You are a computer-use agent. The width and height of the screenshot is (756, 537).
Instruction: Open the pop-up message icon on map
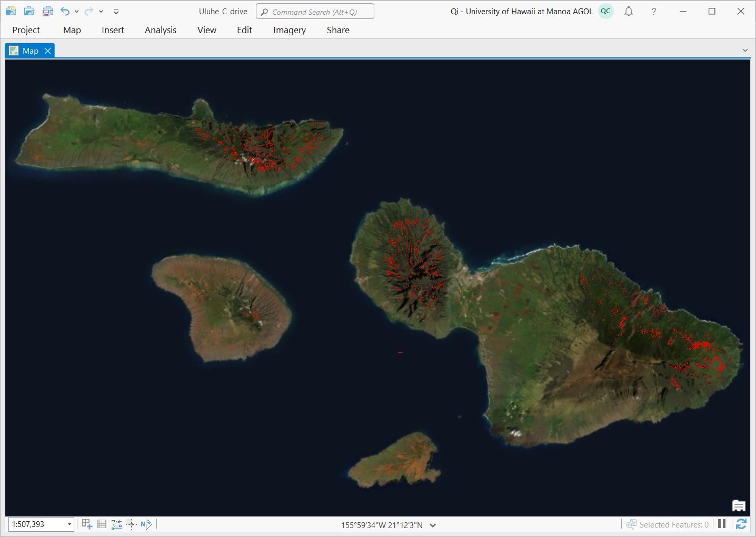point(739,506)
